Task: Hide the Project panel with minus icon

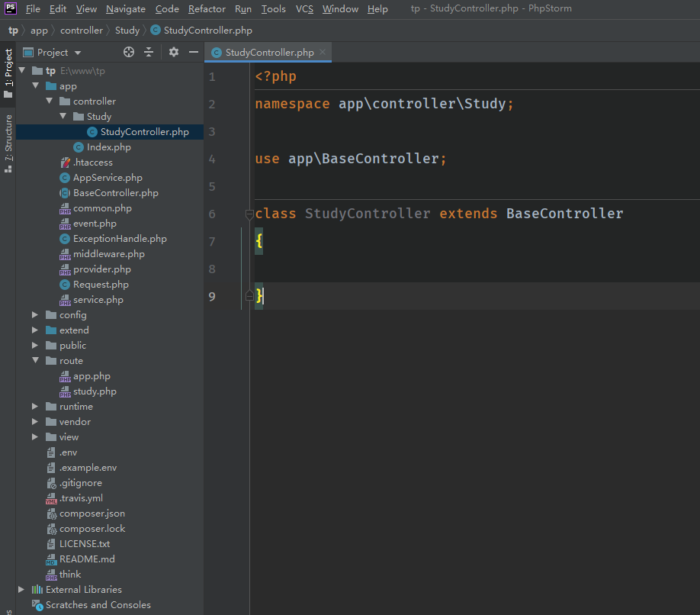Action: click(194, 52)
